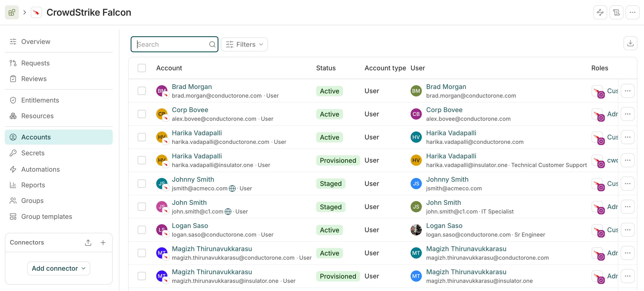The width and height of the screenshot is (644, 291).
Task: Toggle the select-all accounts checkbox
Action: point(142,68)
